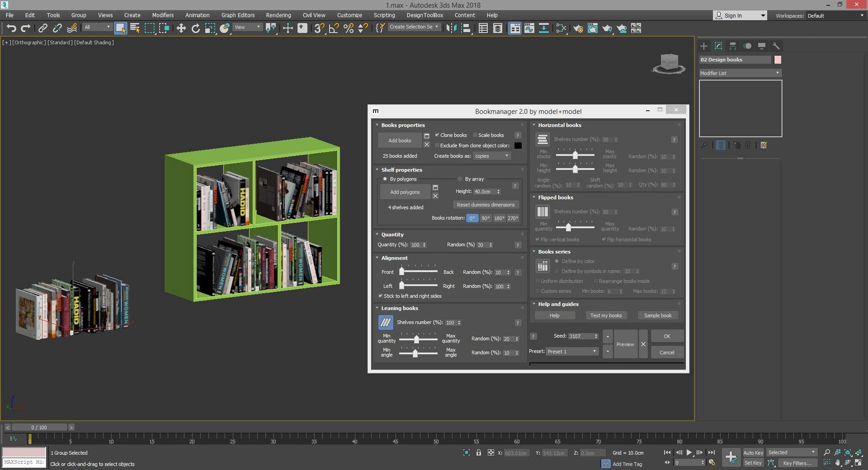Screen dimensions: 868x470
Task: Click the Mirror tool icon
Action: click(451, 28)
